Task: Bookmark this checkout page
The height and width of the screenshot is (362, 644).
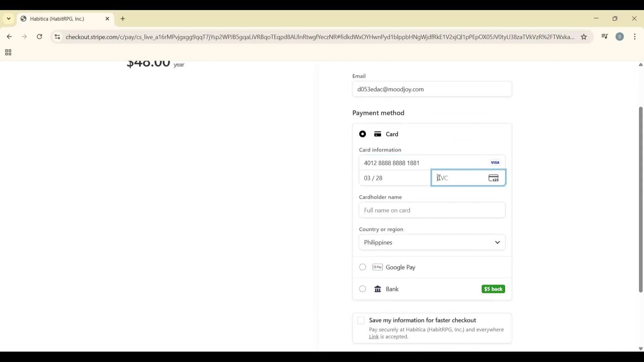Action: pos(584,37)
